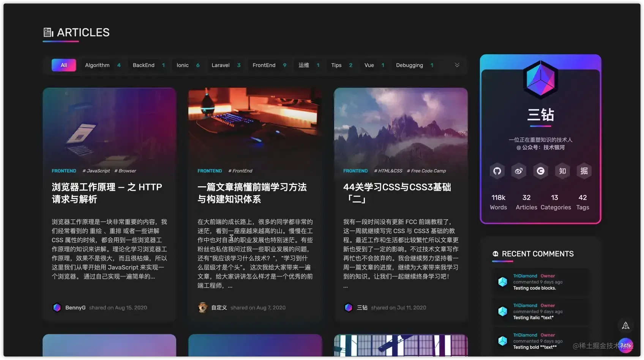Viewport: 644px width, 360px height.
Task: Filter articles by BackEnd
Action: (148, 65)
